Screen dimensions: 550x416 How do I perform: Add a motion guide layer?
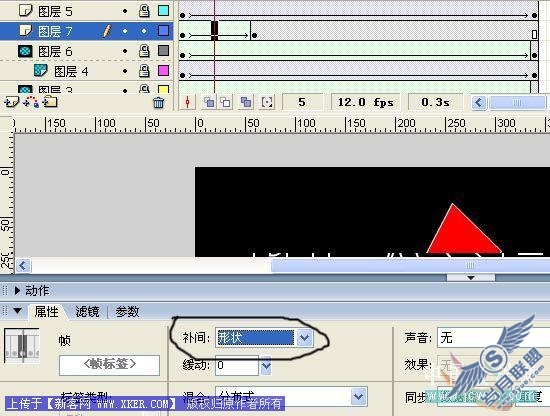point(31,102)
